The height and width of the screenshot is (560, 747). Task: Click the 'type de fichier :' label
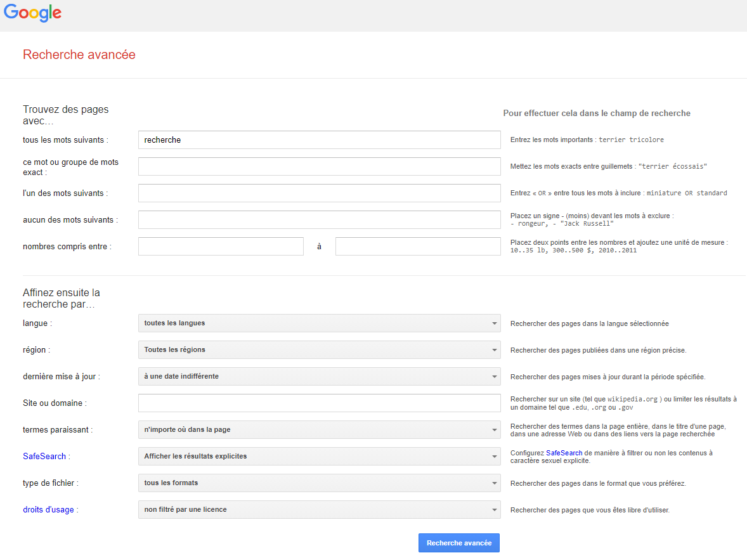tap(51, 483)
